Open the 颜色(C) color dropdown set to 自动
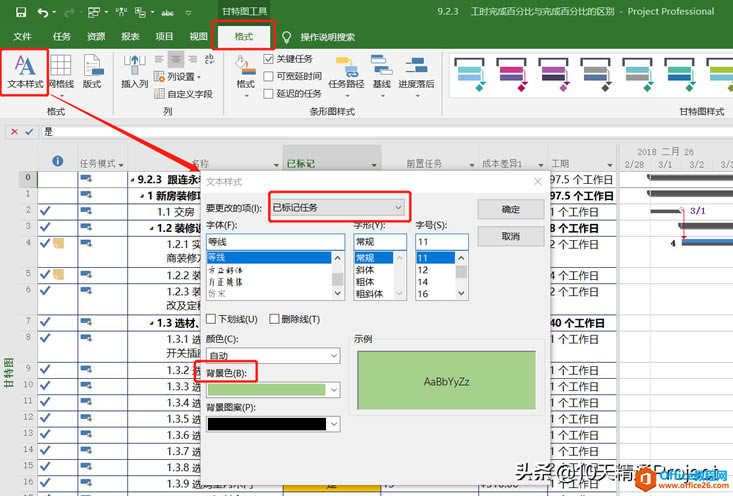The image size is (733, 496). click(273, 355)
